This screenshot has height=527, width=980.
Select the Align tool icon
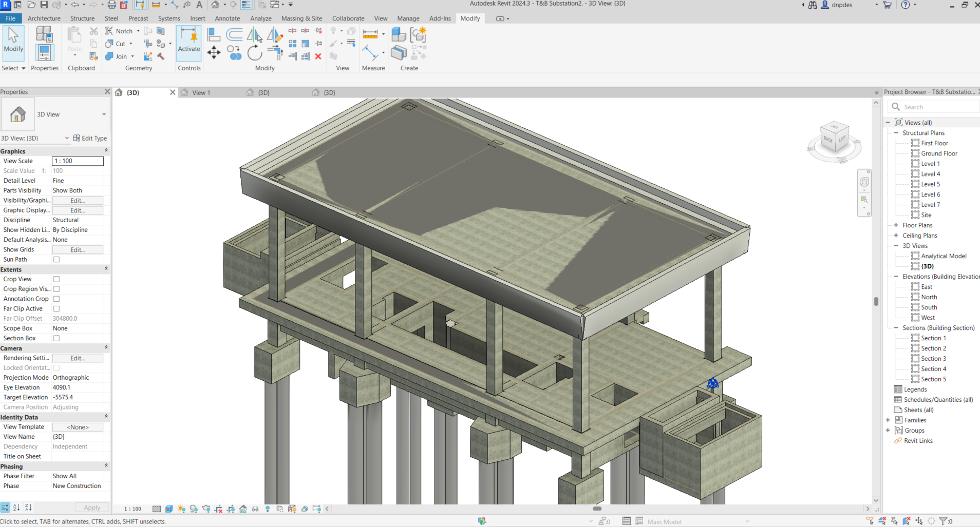tap(214, 35)
